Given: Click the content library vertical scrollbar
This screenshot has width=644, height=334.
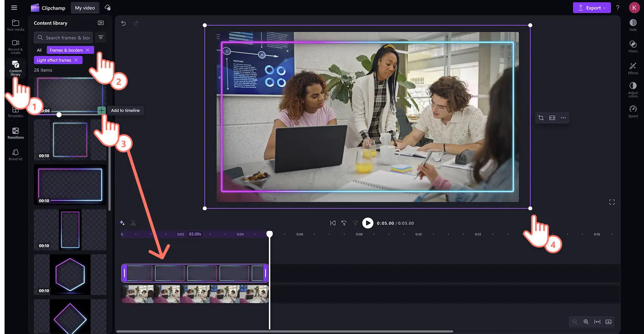Looking at the screenshot, I should coord(110,178).
